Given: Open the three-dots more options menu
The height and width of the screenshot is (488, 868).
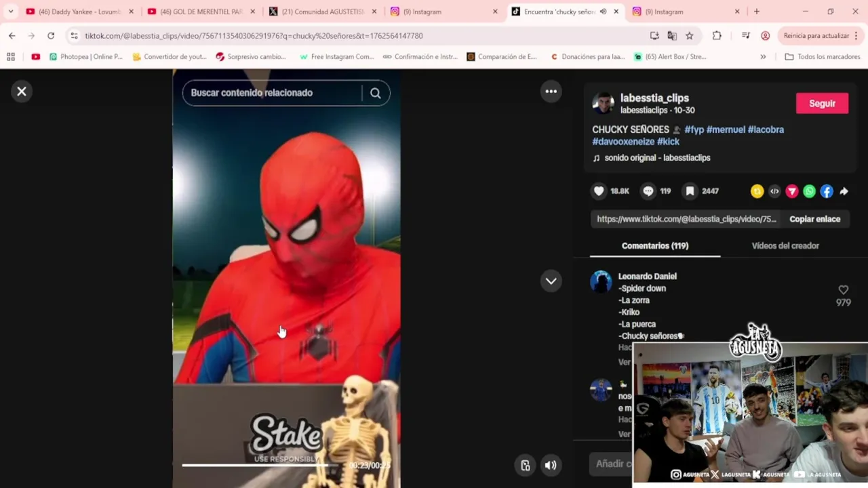Looking at the screenshot, I should (x=551, y=91).
